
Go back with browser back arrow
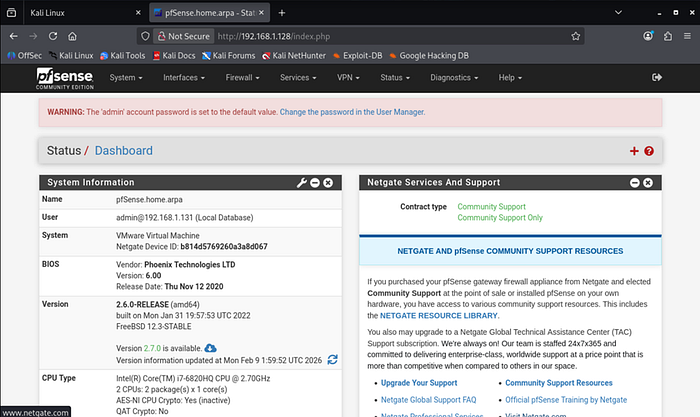coord(14,36)
